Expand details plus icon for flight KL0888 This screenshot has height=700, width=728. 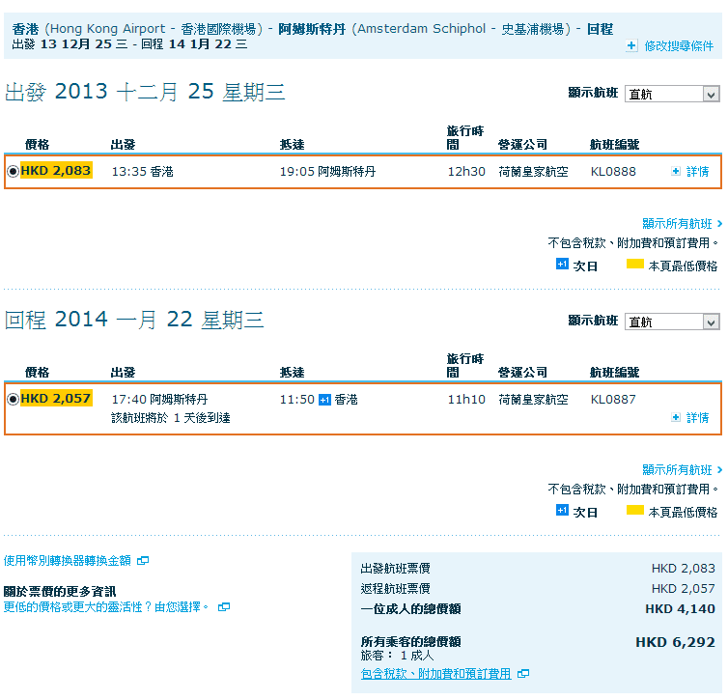(x=676, y=171)
